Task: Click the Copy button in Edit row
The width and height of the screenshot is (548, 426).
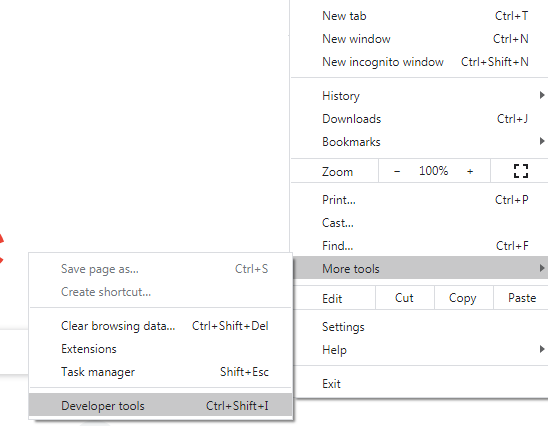Action: tap(463, 298)
